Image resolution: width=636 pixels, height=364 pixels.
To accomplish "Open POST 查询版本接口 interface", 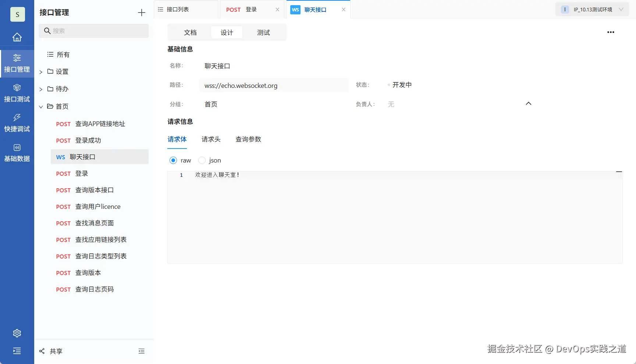I will pos(100,190).
